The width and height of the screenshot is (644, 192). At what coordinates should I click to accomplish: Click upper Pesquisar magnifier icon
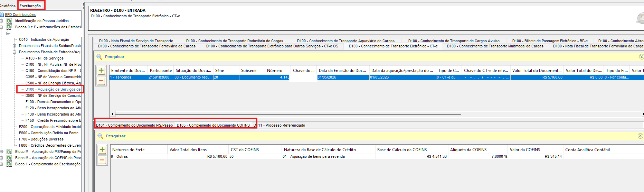tap(99, 57)
